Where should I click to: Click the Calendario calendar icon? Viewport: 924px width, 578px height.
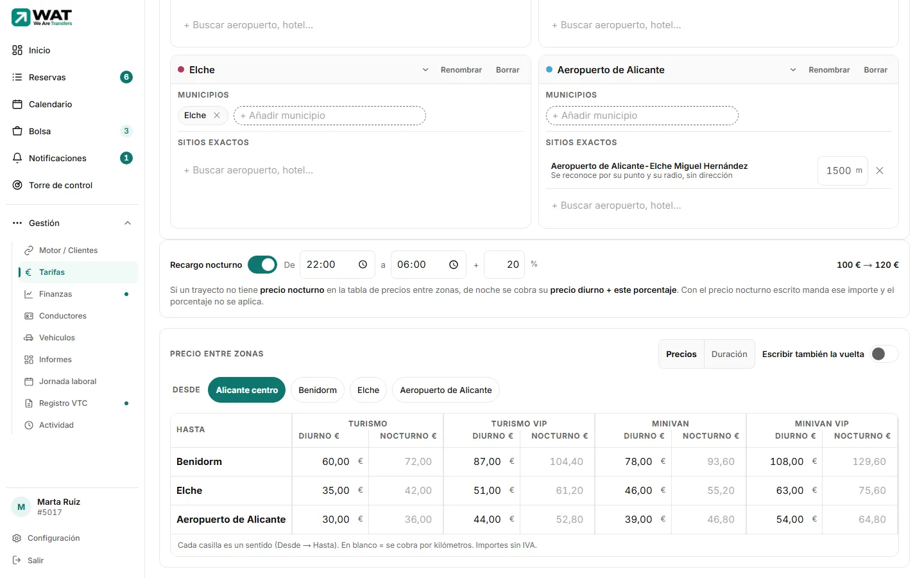coord(17,104)
